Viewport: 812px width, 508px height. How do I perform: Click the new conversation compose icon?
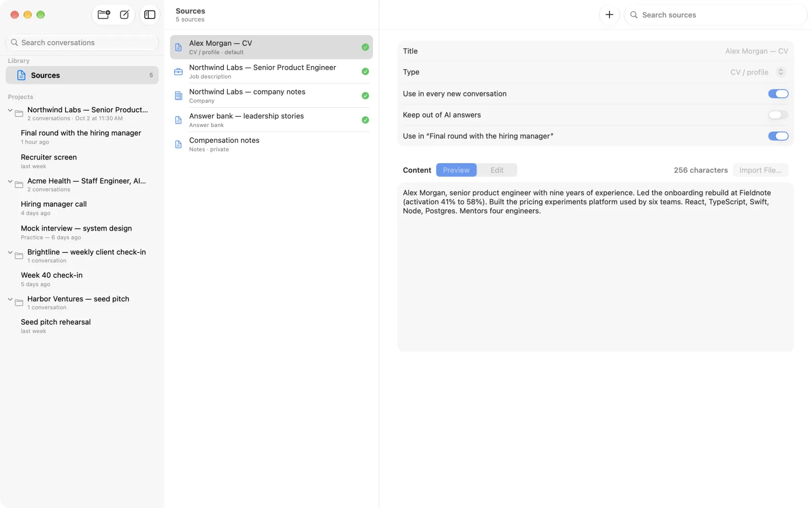coord(124,15)
